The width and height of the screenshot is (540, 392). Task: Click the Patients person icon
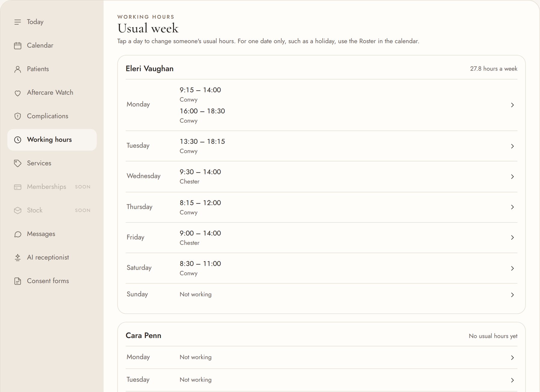18,69
